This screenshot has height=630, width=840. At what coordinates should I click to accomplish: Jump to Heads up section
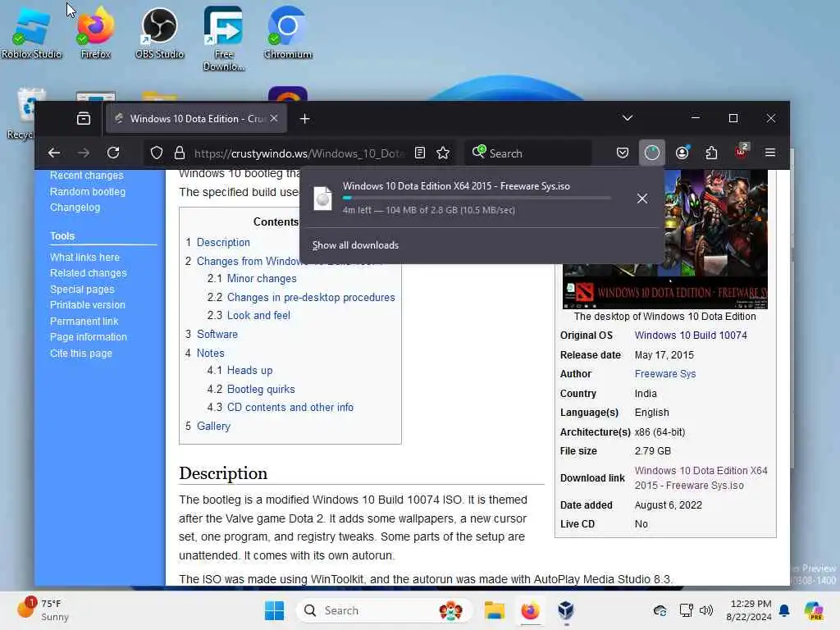pos(249,371)
